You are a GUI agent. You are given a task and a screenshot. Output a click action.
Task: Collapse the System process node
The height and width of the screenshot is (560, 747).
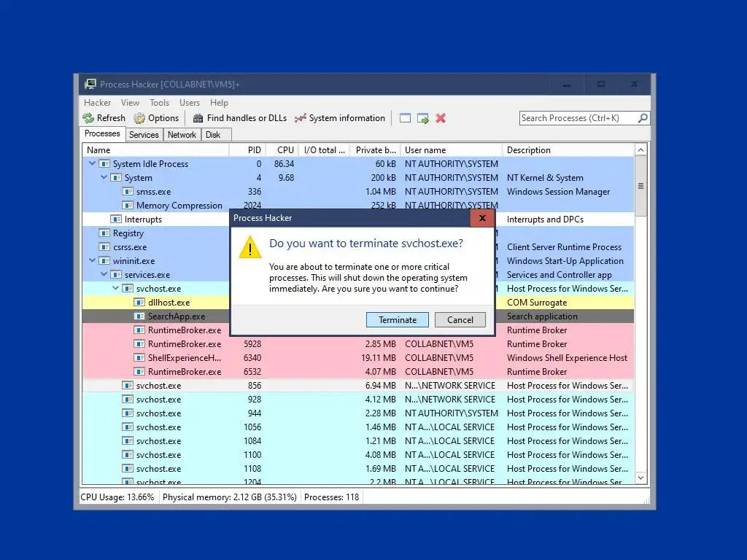[104, 177]
